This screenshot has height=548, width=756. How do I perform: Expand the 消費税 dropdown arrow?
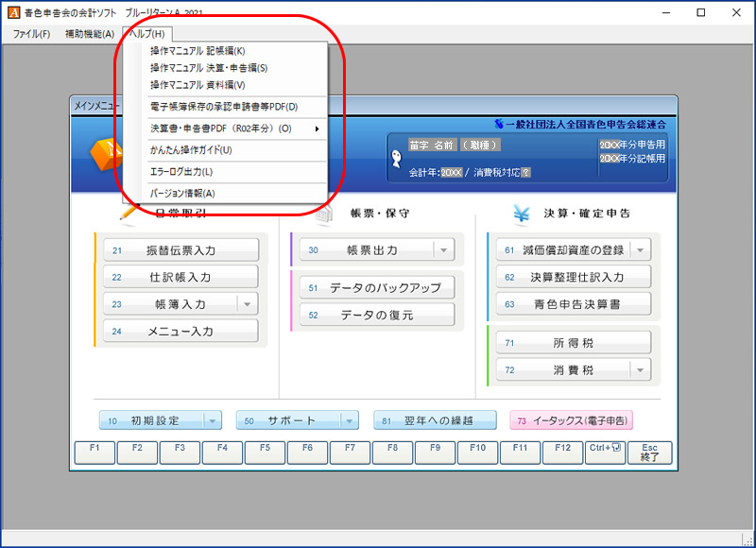640,369
